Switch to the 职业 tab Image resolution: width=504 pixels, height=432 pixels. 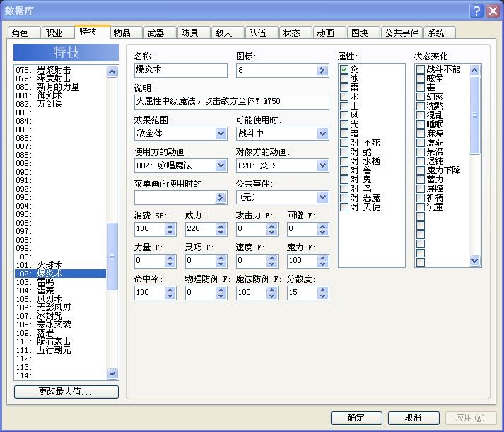(x=57, y=33)
